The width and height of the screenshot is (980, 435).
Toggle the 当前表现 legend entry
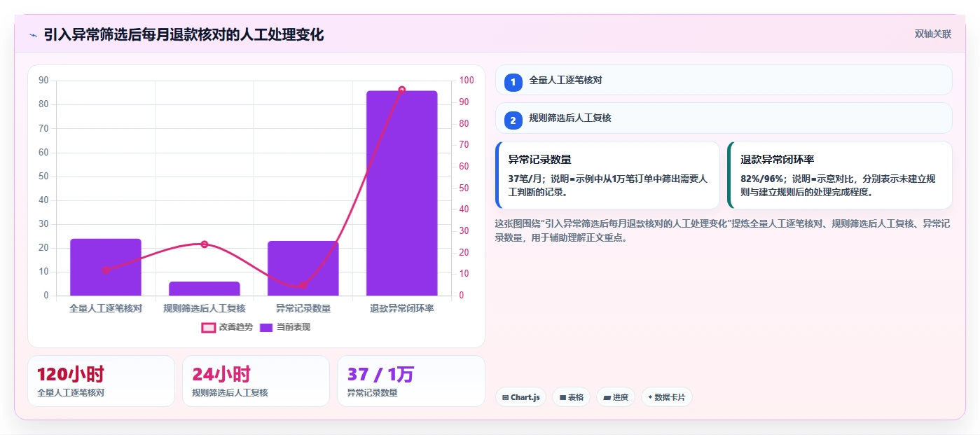285,327
